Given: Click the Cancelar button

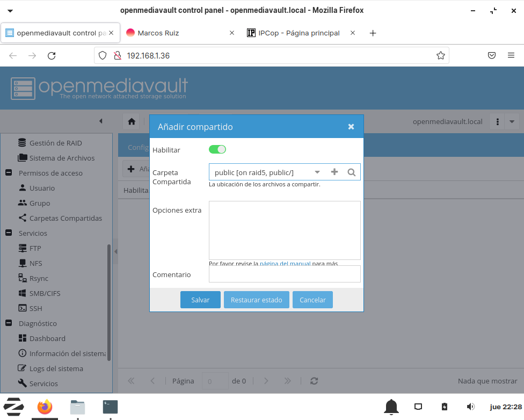Looking at the screenshot, I should click(x=312, y=300).
